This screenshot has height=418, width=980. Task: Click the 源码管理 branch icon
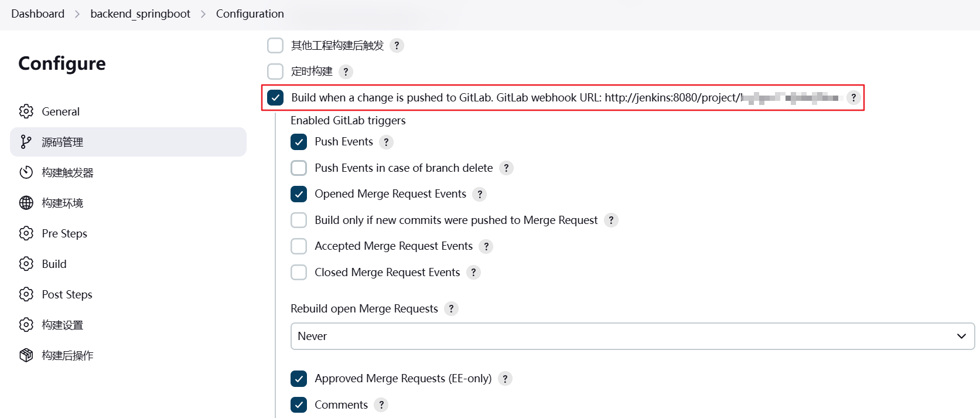pyautogui.click(x=26, y=142)
